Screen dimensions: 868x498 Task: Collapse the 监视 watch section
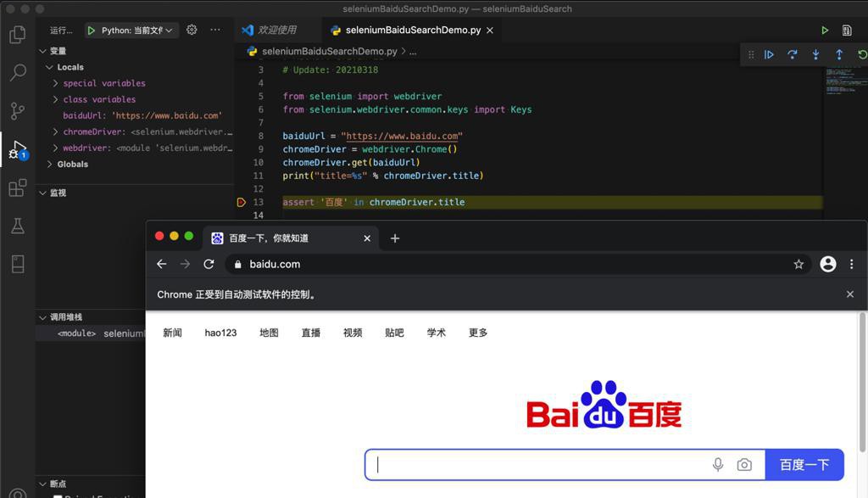coord(42,193)
